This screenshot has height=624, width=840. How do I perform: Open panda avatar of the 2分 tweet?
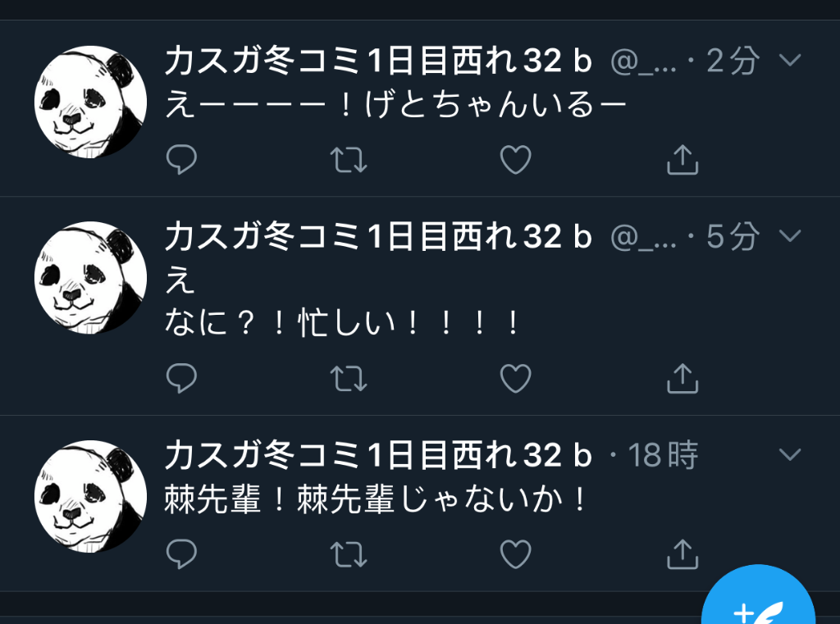coord(90,102)
